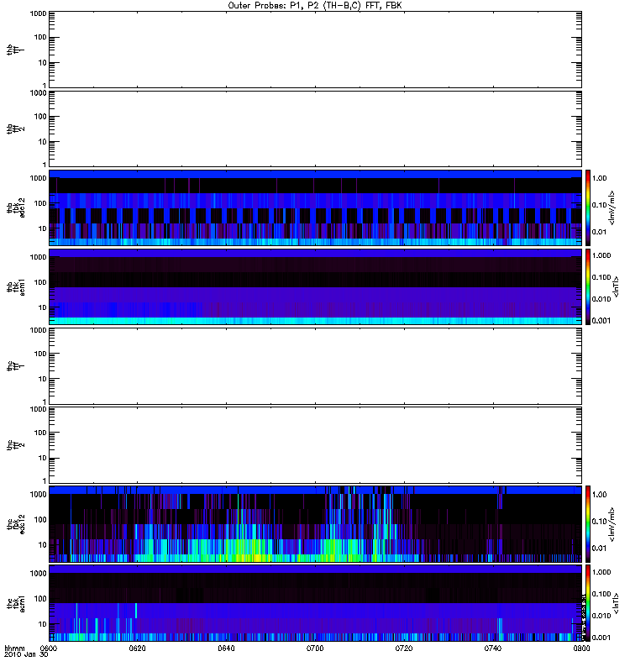Click the "thc fff 1" y-axis title
The width and height of the screenshot is (630, 672).
(x=16, y=366)
